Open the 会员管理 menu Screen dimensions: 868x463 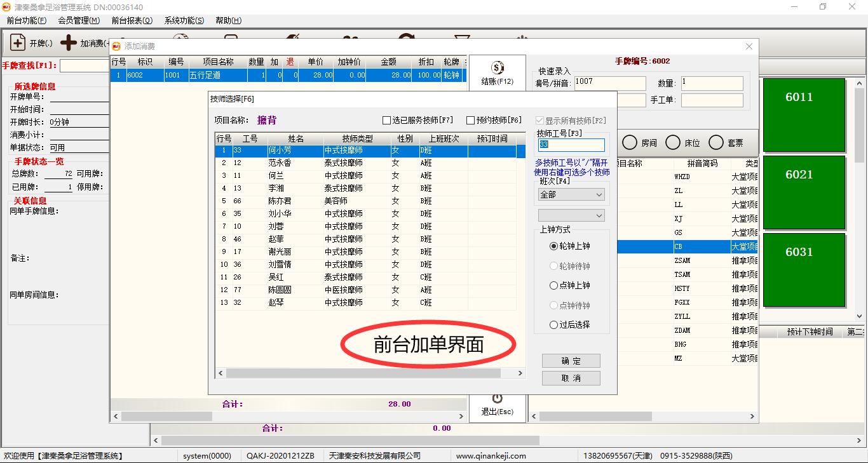coord(79,20)
